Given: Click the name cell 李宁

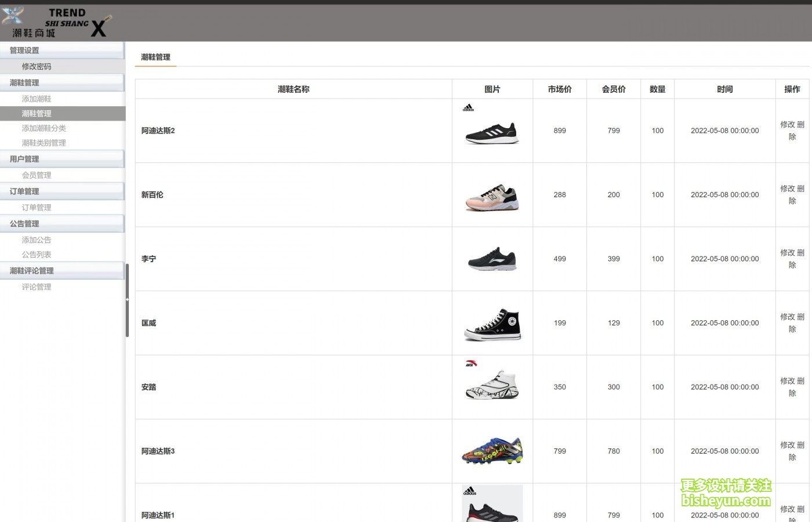Looking at the screenshot, I should coord(148,259).
